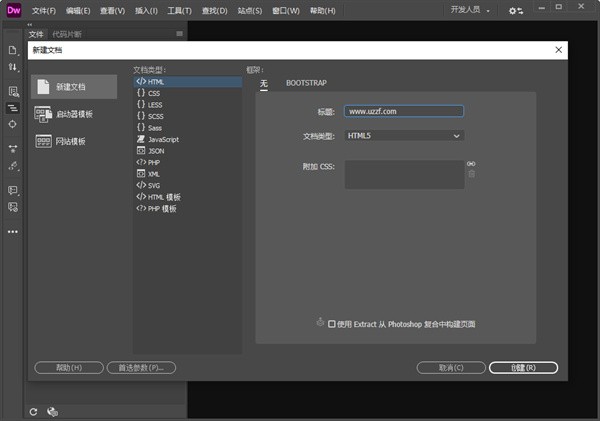The height and width of the screenshot is (421, 600).
Task: Click the Dreamweaver Dw logo icon
Action: click(13, 10)
